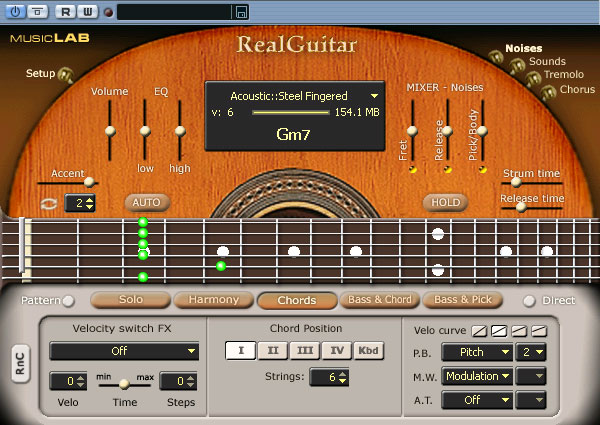
Task: Enable the Direct radio button
Action: [529, 301]
